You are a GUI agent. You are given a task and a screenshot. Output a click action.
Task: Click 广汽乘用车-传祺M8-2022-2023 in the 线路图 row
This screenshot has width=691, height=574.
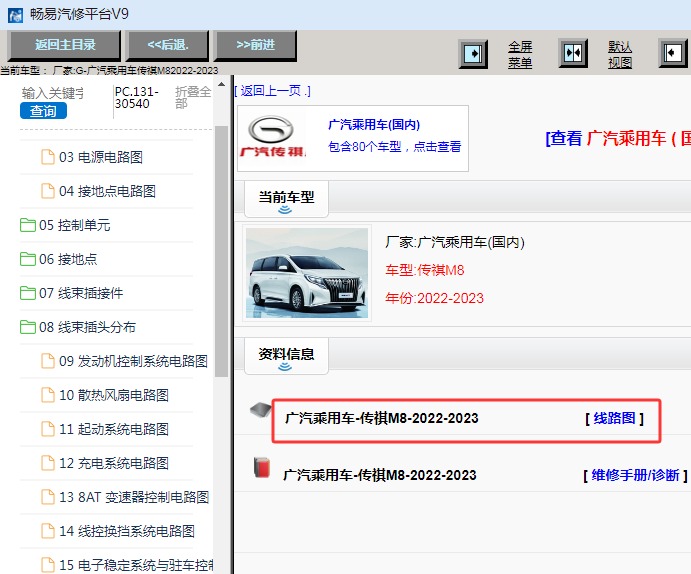tap(382, 418)
